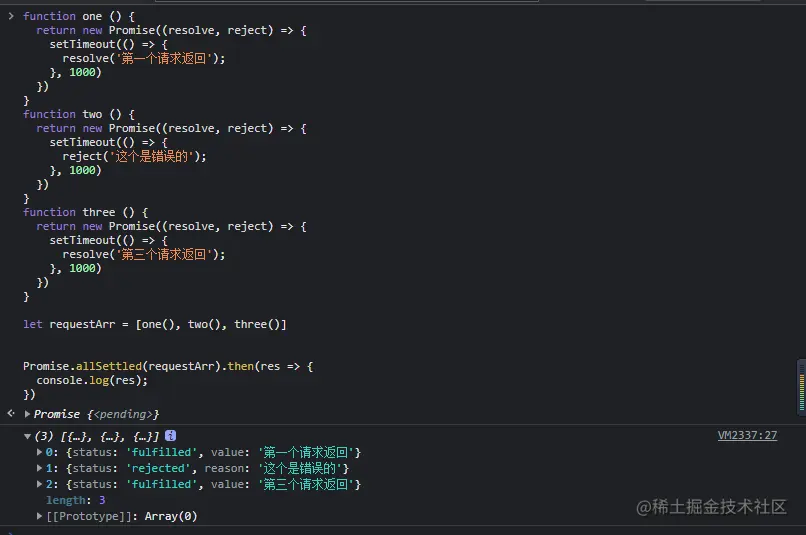
Task: Click the blue info icon beside array preview
Action: tap(171, 436)
